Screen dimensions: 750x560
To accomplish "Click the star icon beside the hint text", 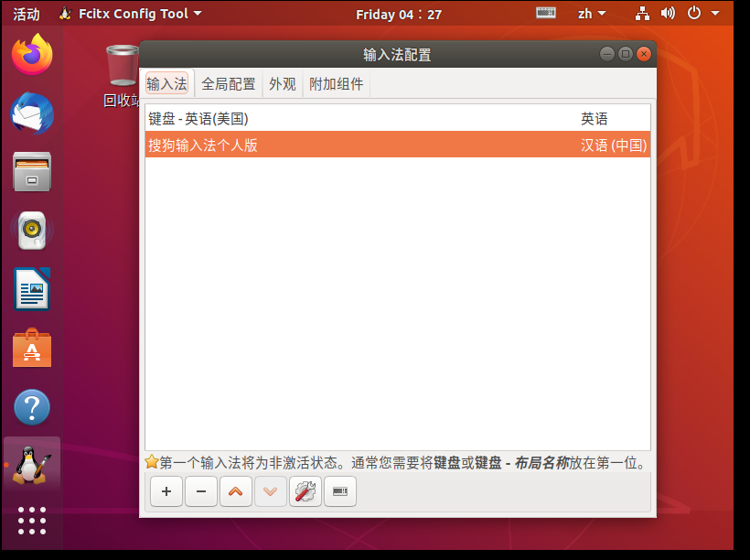I will click(x=152, y=462).
